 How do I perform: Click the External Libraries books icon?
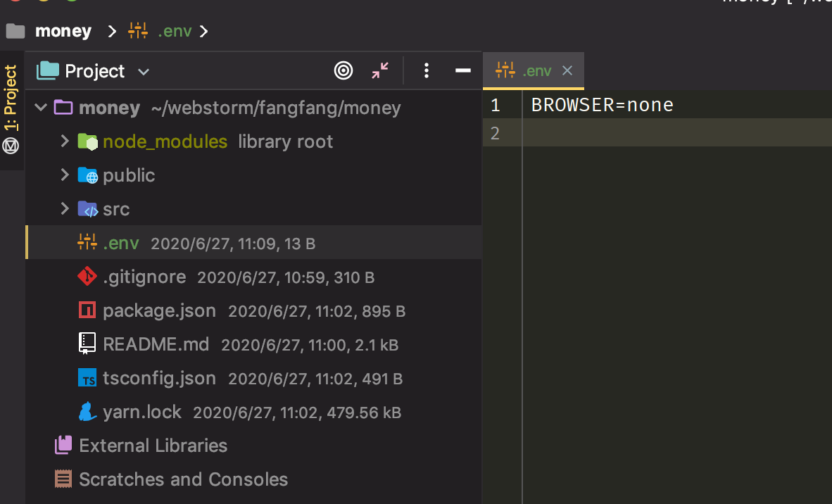pos(63,445)
